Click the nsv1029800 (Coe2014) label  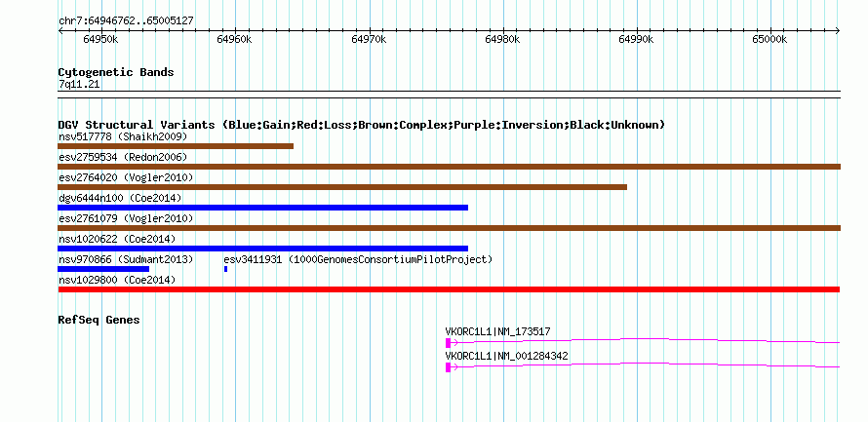117,280
